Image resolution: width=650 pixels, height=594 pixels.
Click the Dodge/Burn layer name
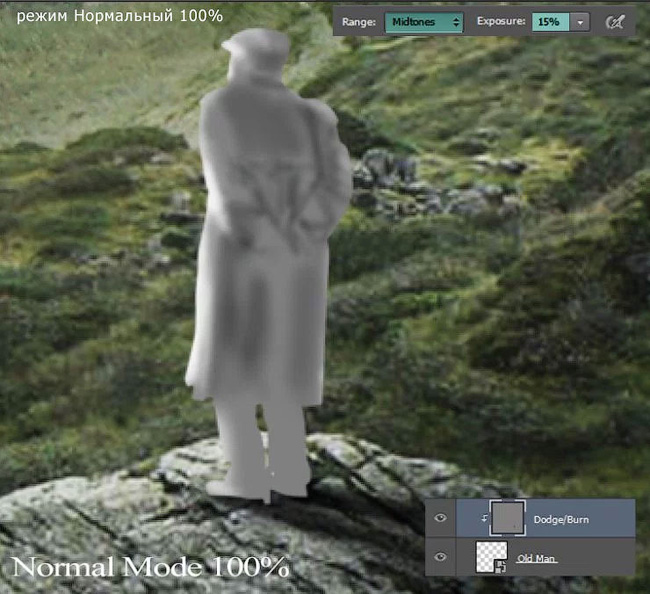pos(561,519)
